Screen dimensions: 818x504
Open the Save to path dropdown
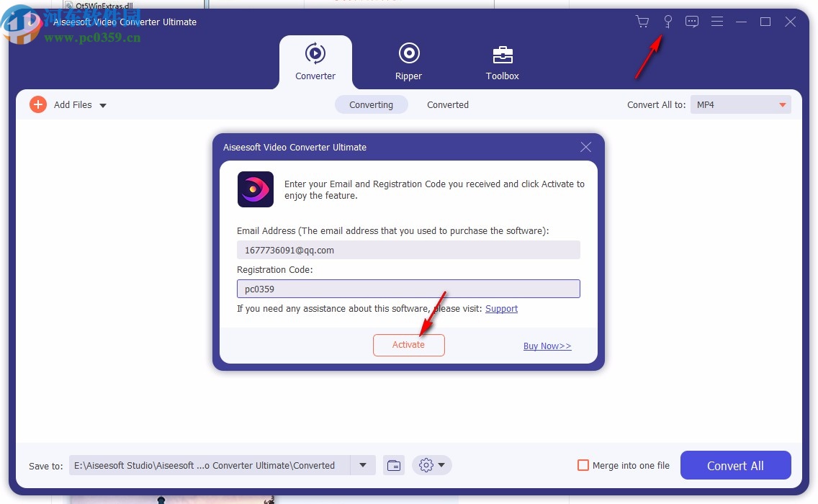coord(363,465)
